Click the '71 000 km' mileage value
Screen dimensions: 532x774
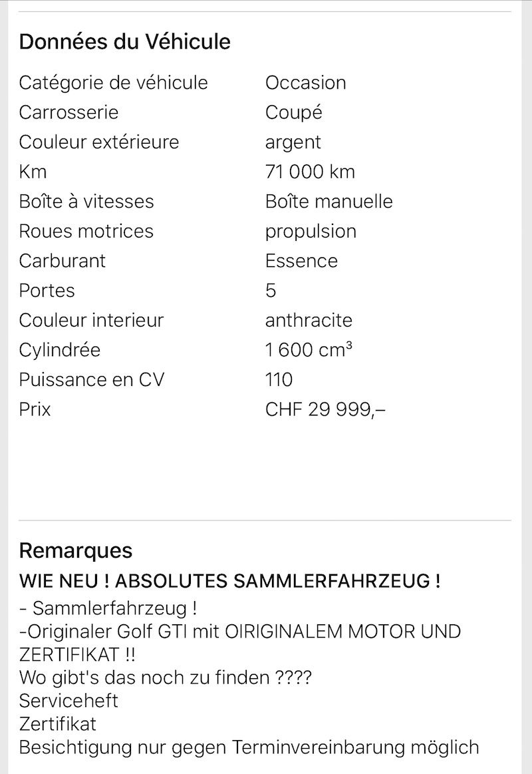(310, 172)
